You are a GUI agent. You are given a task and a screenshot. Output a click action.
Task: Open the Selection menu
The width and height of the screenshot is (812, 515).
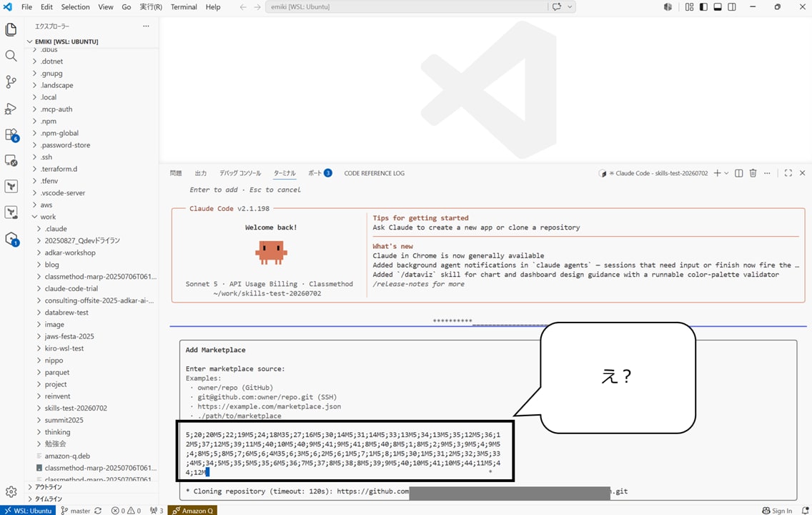(x=75, y=6)
